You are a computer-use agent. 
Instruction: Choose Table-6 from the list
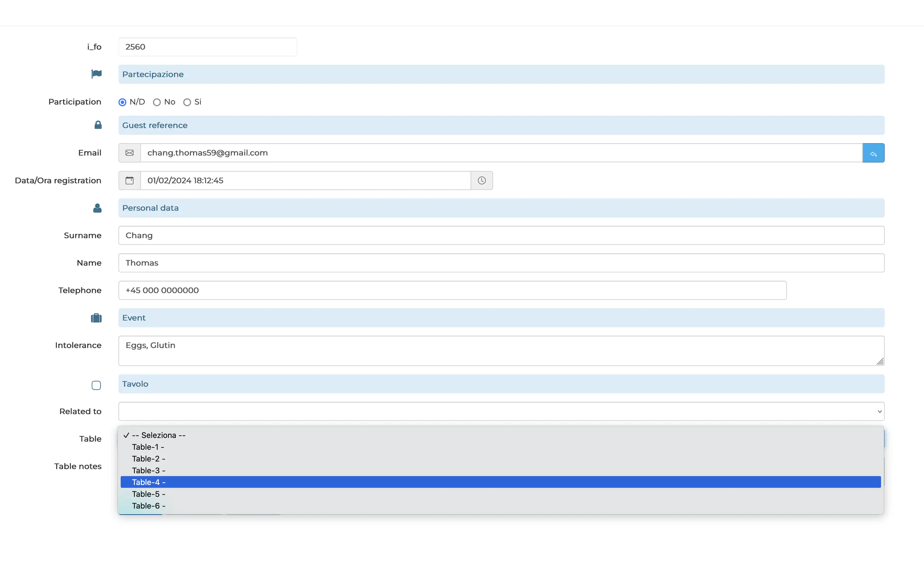501,506
